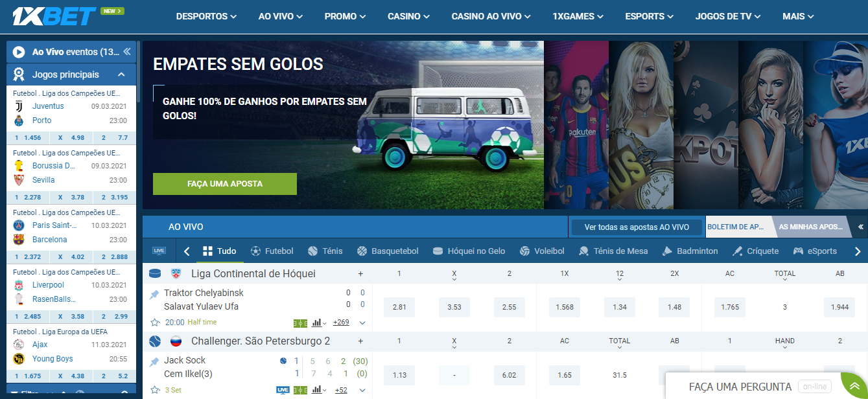Open statistics chart for Traktor Chelyabinsk match
The image size is (868, 399).
(318, 323)
